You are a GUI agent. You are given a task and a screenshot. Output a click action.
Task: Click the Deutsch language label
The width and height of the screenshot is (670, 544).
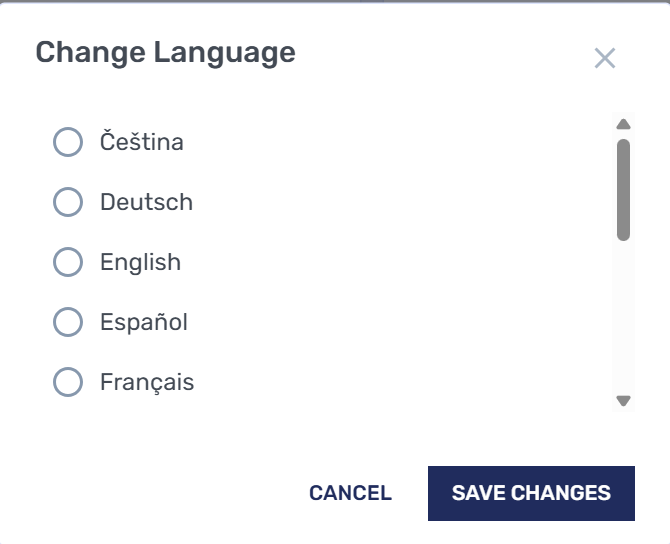[x=146, y=202]
